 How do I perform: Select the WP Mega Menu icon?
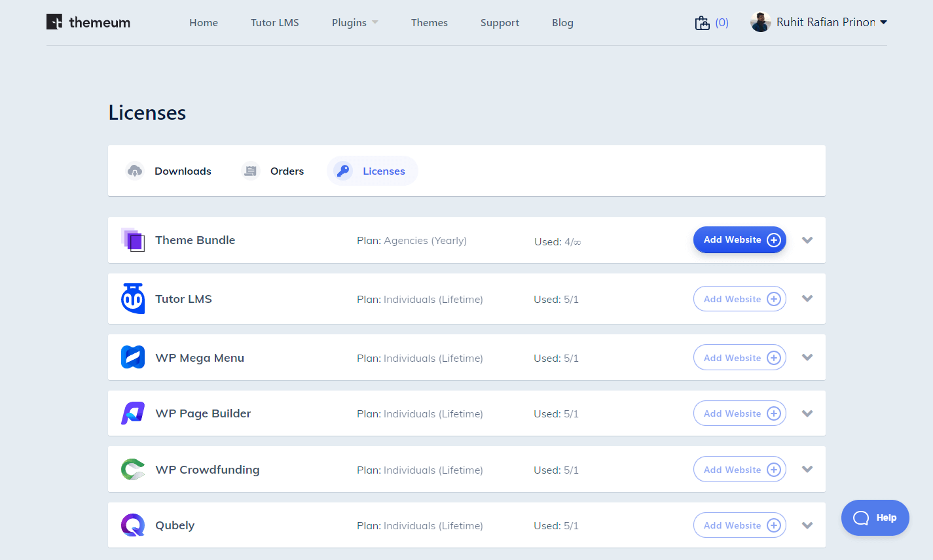(x=133, y=357)
